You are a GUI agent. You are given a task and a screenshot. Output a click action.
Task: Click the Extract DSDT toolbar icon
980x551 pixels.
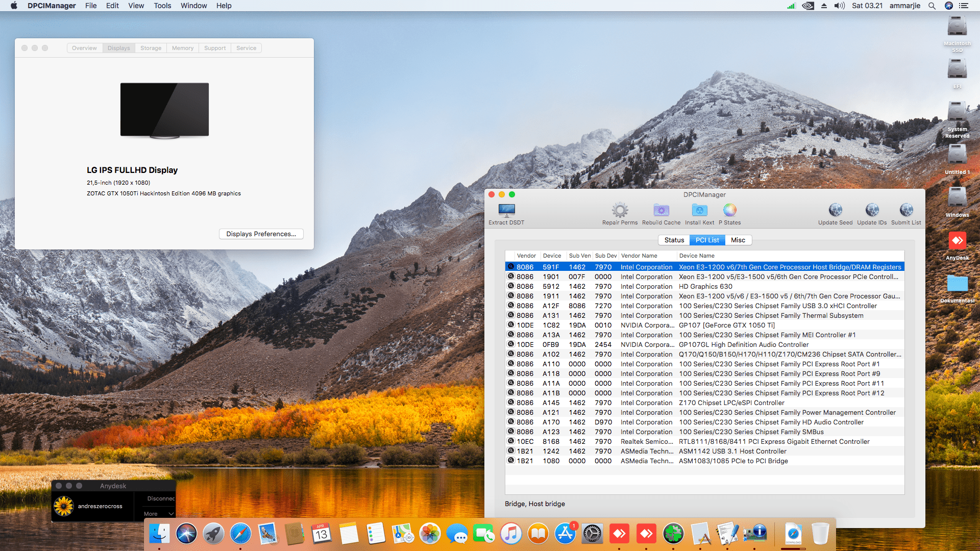(x=506, y=211)
